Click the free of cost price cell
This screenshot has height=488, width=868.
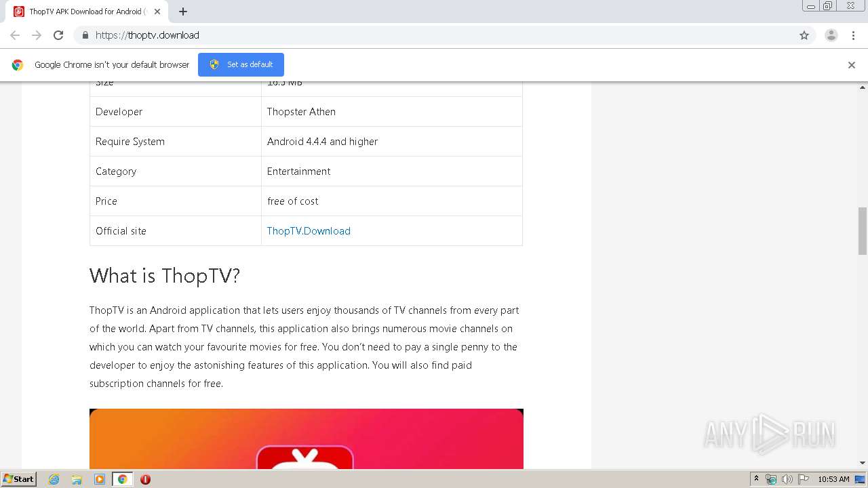[x=392, y=201]
